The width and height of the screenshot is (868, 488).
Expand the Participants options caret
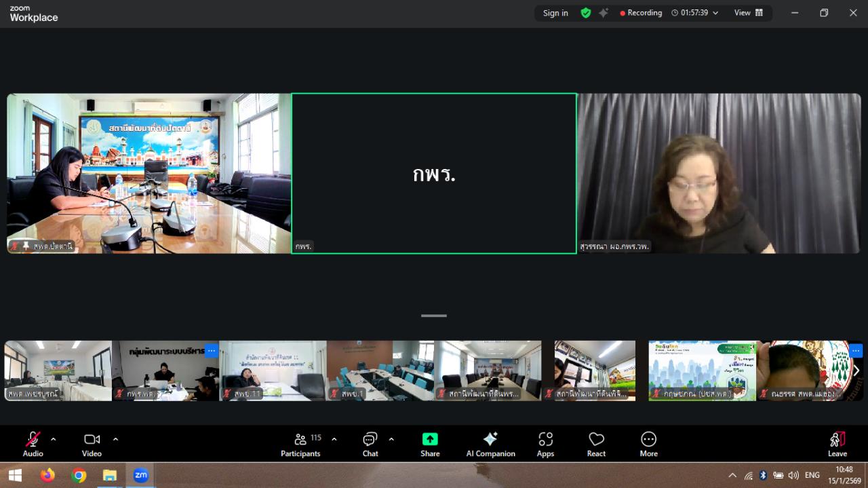(334, 439)
